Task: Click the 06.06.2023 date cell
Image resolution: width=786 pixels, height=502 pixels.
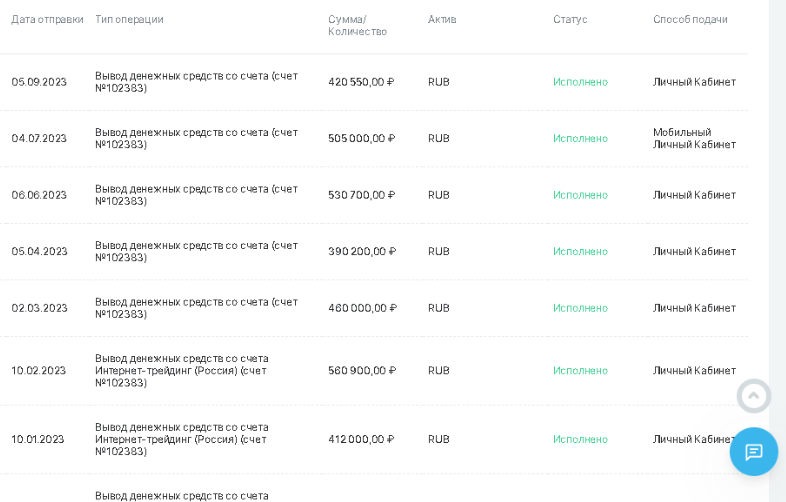Action: pyautogui.click(x=39, y=195)
